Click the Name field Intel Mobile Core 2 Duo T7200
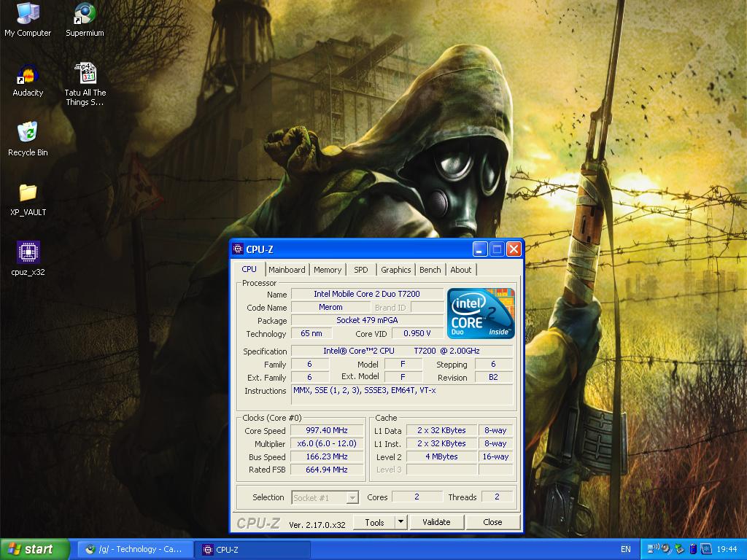747x560 pixels. [367, 294]
